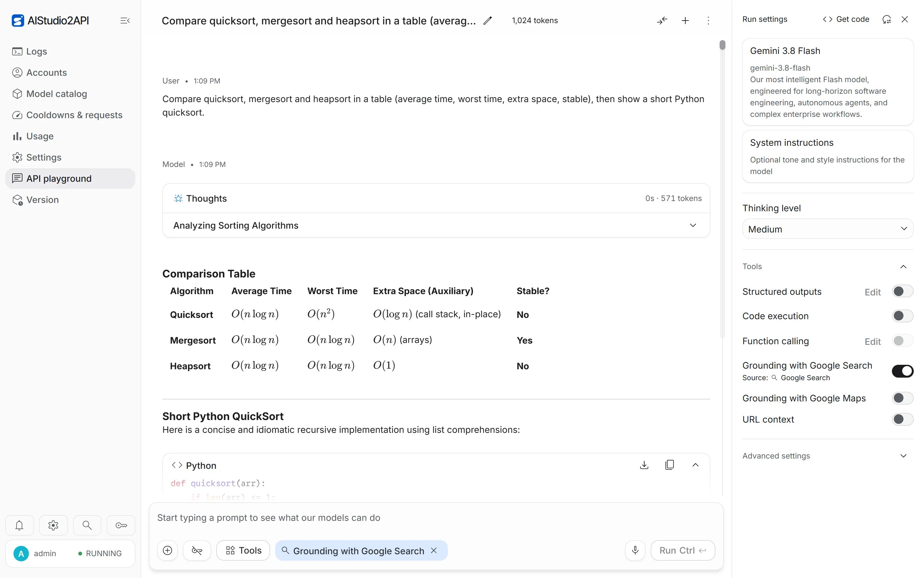Go to Accounts page
This screenshot has width=924, height=578.
[70, 73]
